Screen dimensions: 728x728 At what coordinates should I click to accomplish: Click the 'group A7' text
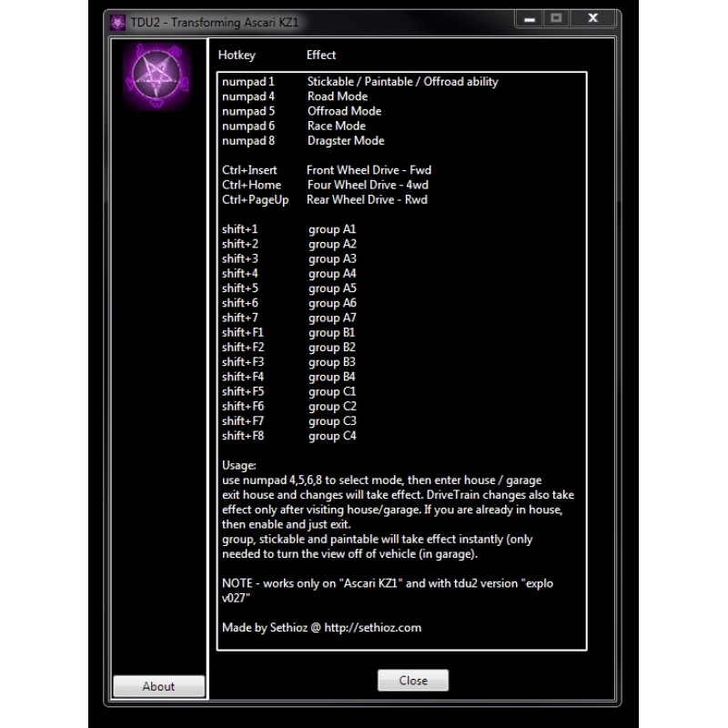(332, 318)
